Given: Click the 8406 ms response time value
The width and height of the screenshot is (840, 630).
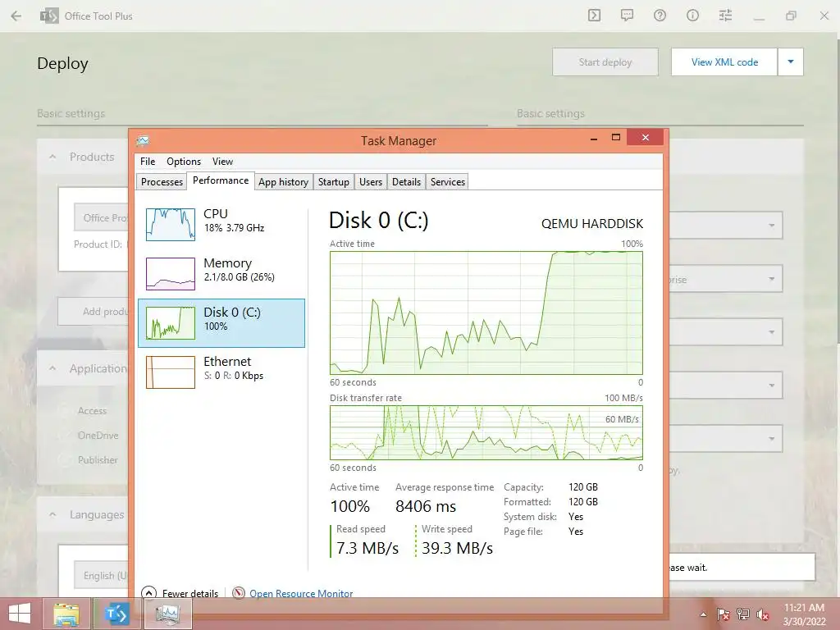Looking at the screenshot, I should click(426, 506).
